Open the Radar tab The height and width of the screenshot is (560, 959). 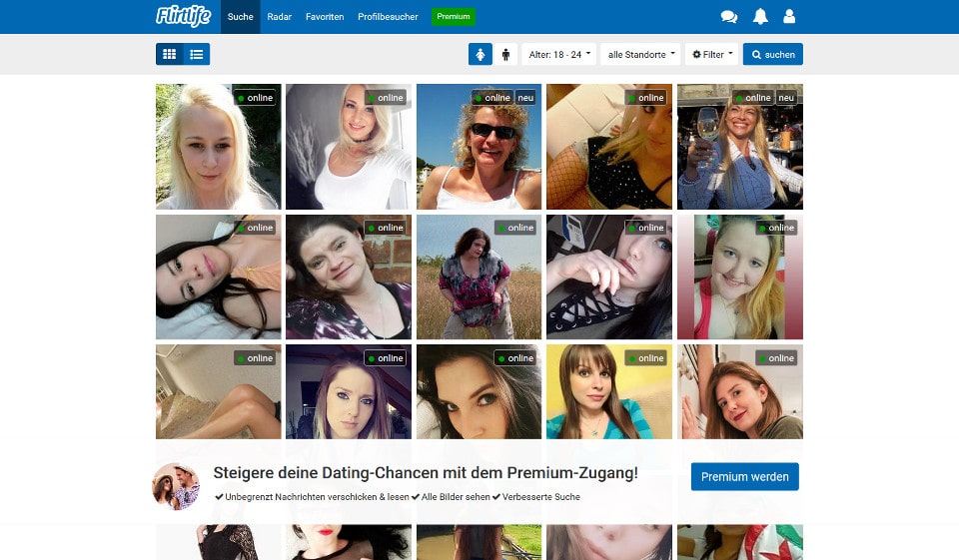[x=280, y=17]
